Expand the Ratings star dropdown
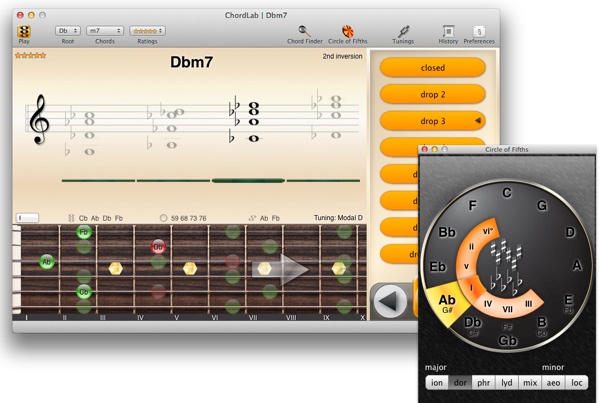This screenshot has width=600, height=403. pos(147,31)
